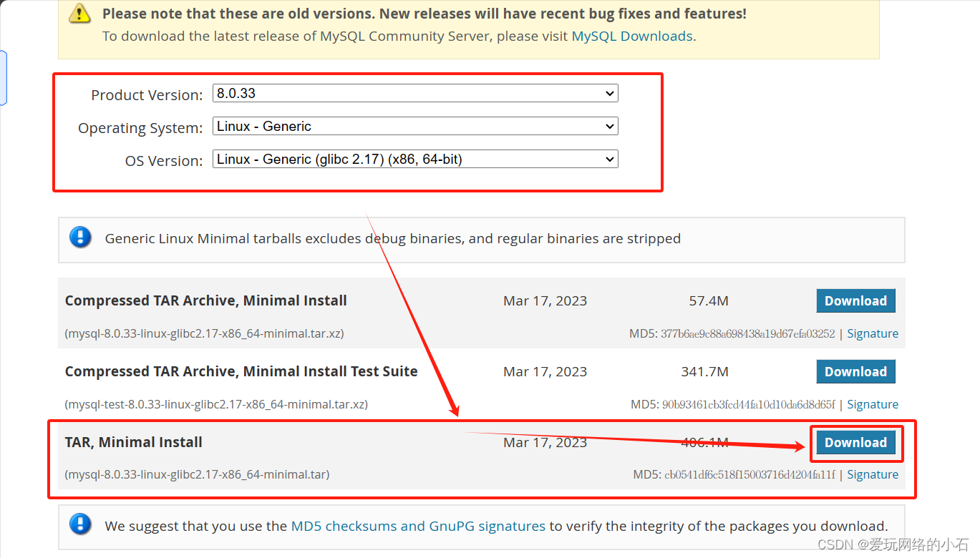Click info icon beside MD5 checksums suggestion
The width and height of the screenshot is (980, 558).
coord(80,525)
